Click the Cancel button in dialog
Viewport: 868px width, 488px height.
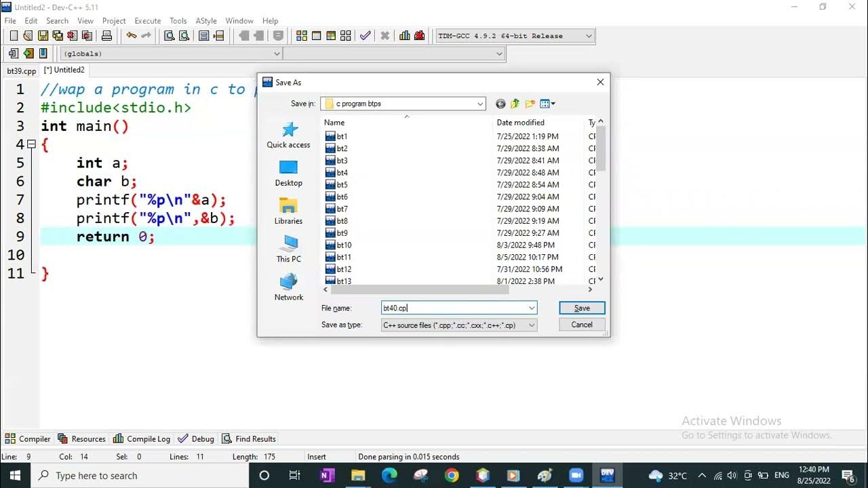(582, 325)
